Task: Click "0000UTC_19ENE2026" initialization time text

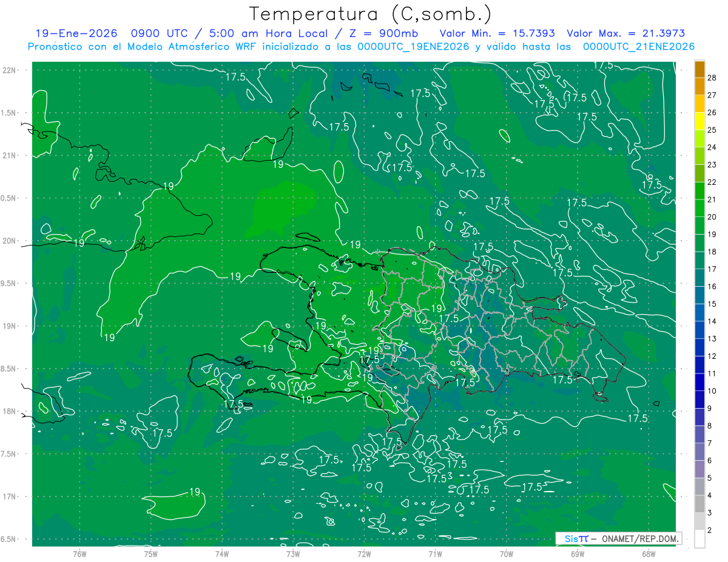Action: click(x=413, y=47)
